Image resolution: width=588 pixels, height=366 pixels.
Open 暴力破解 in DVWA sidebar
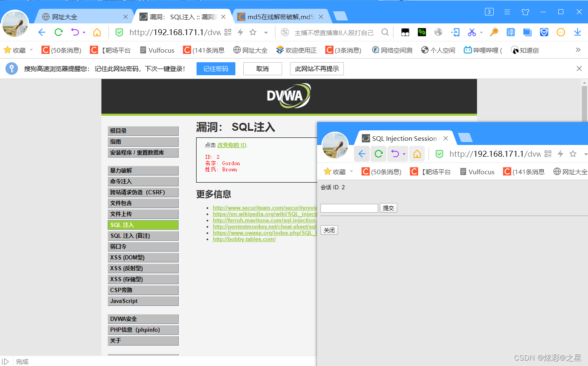(143, 170)
